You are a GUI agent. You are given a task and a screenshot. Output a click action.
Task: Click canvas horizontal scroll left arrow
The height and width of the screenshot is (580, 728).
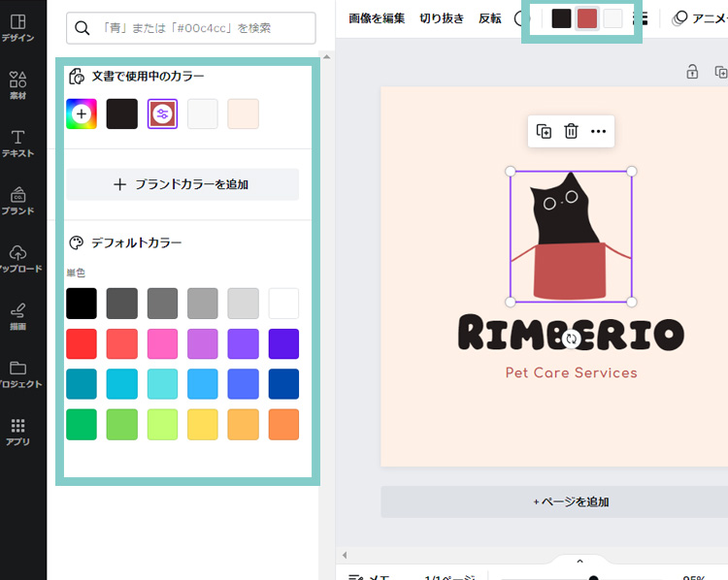click(x=345, y=555)
